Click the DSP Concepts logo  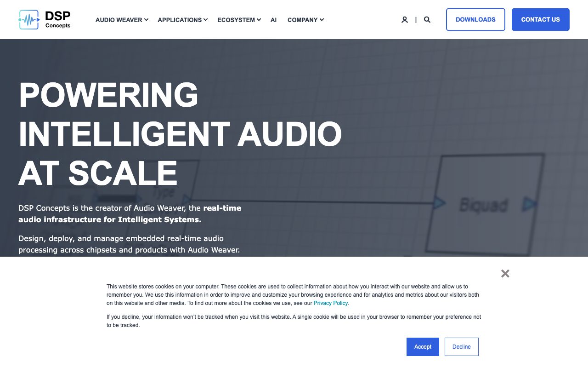point(45,20)
